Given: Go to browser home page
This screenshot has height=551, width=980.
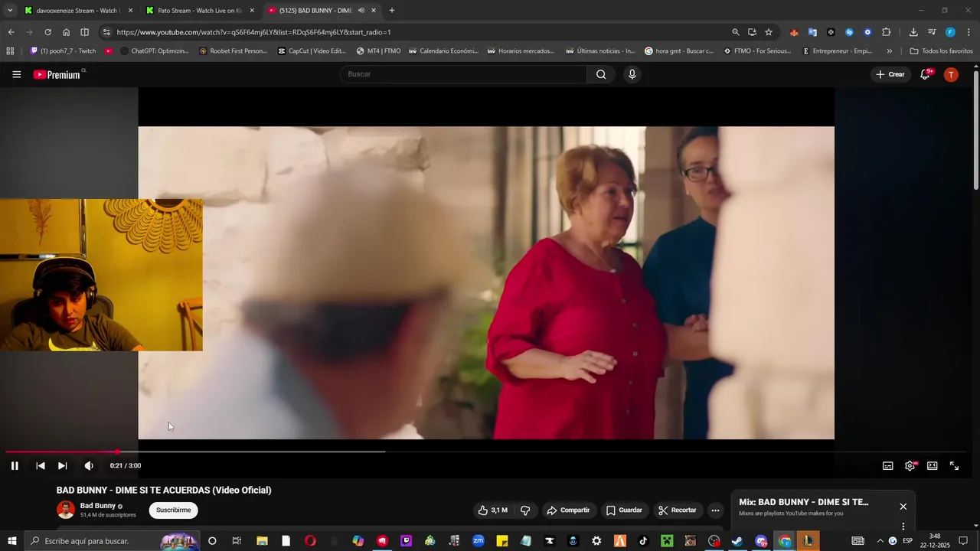Looking at the screenshot, I should (66, 32).
